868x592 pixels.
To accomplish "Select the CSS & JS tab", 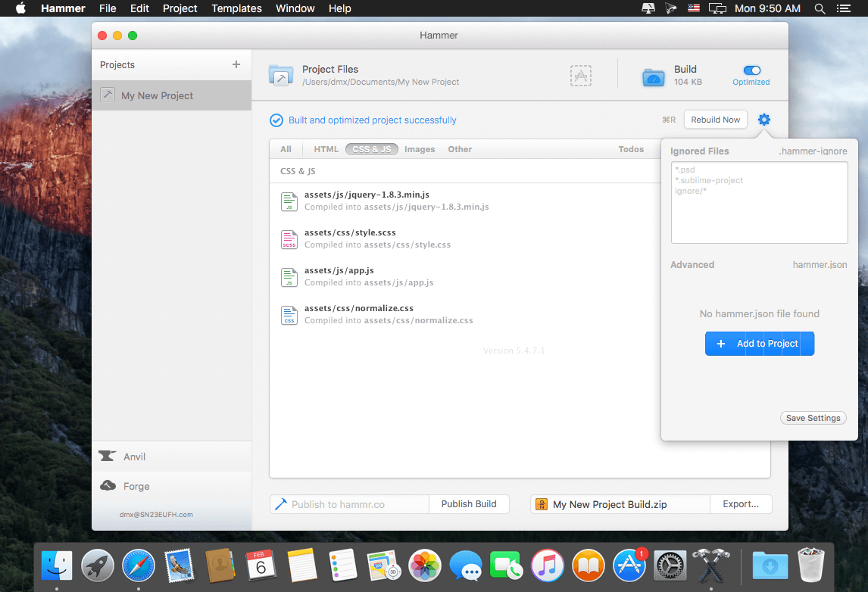I will click(x=371, y=149).
